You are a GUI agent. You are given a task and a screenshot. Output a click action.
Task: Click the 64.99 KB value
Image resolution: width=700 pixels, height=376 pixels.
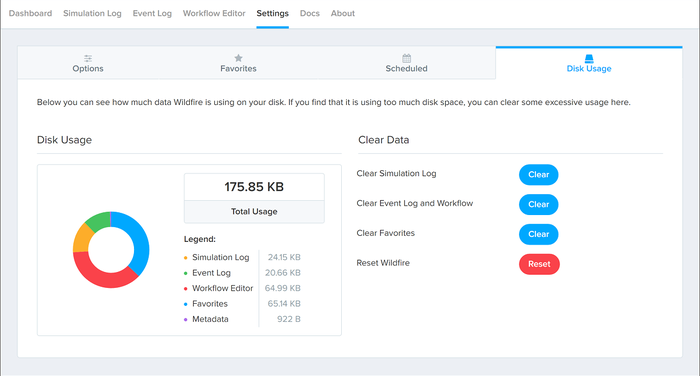(x=283, y=288)
